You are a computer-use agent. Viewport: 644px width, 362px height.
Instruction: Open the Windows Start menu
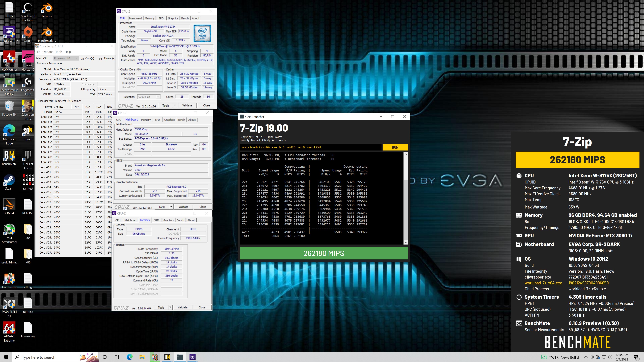tap(6, 357)
